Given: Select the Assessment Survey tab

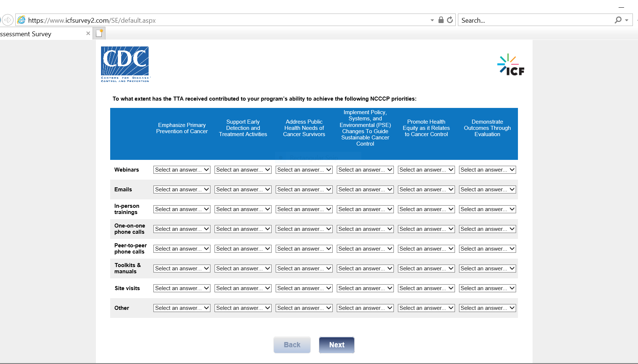Looking at the screenshot, I should pyautogui.click(x=45, y=34).
